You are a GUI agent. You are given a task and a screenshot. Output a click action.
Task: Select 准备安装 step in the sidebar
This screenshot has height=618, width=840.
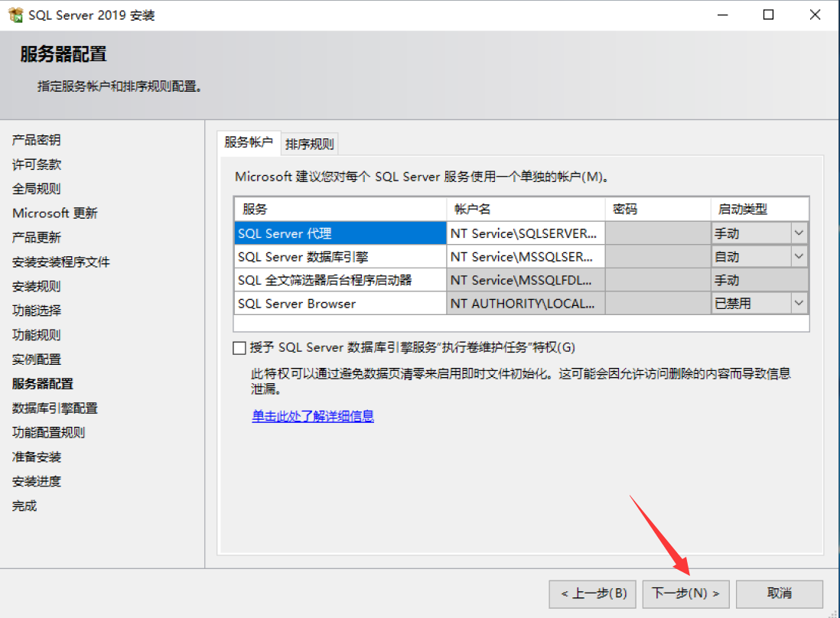37,457
